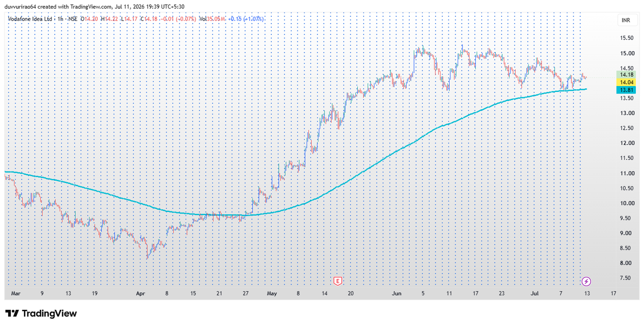Click the open value O14.20
The width and height of the screenshot is (644, 327).
[x=89, y=19]
